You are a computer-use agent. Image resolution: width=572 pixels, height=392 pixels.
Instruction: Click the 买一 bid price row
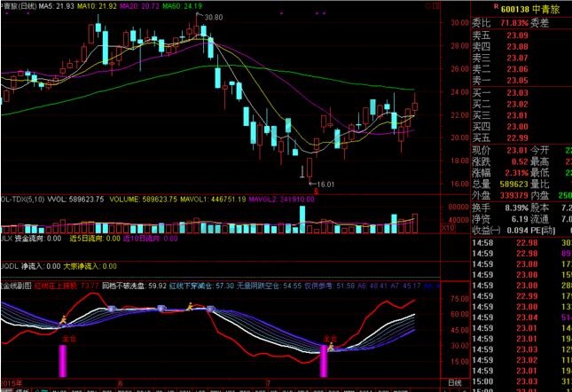(x=504, y=92)
